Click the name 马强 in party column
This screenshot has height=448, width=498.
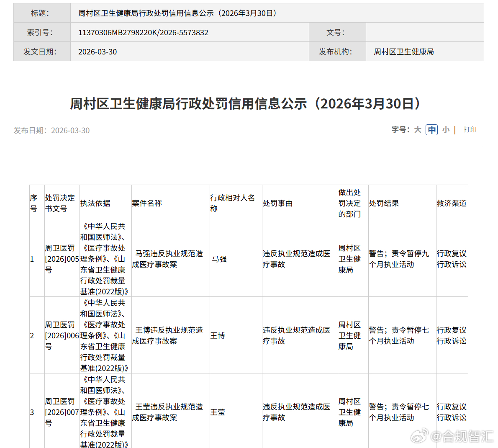point(219,259)
